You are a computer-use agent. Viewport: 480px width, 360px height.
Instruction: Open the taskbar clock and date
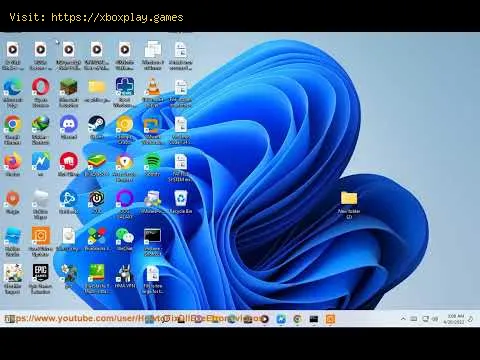tap(455, 319)
